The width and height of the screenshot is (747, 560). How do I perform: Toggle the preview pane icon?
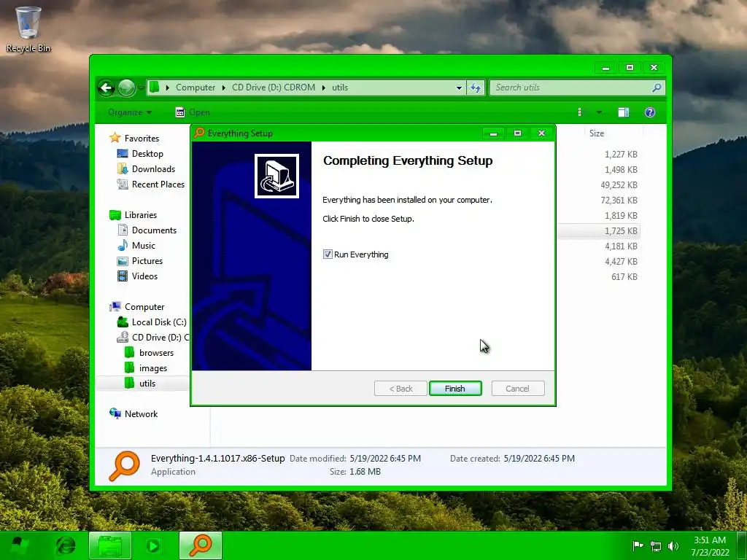(x=623, y=112)
